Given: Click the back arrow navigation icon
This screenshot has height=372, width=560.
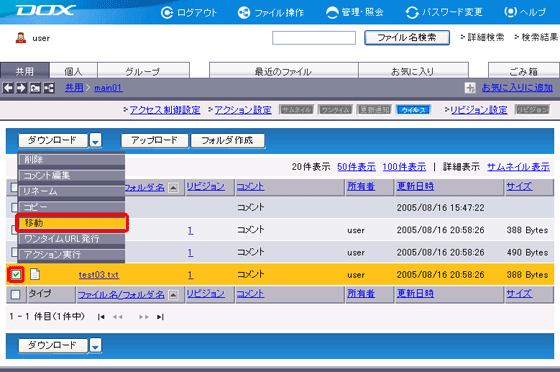Looking at the screenshot, I should [8, 88].
